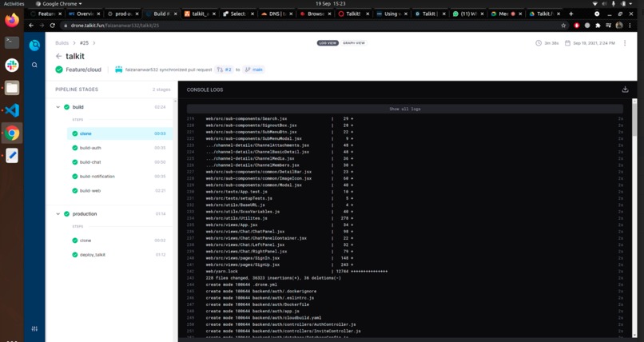Click the console logs scrollbar
Viewport: 644px width, 342px height.
click(634, 118)
